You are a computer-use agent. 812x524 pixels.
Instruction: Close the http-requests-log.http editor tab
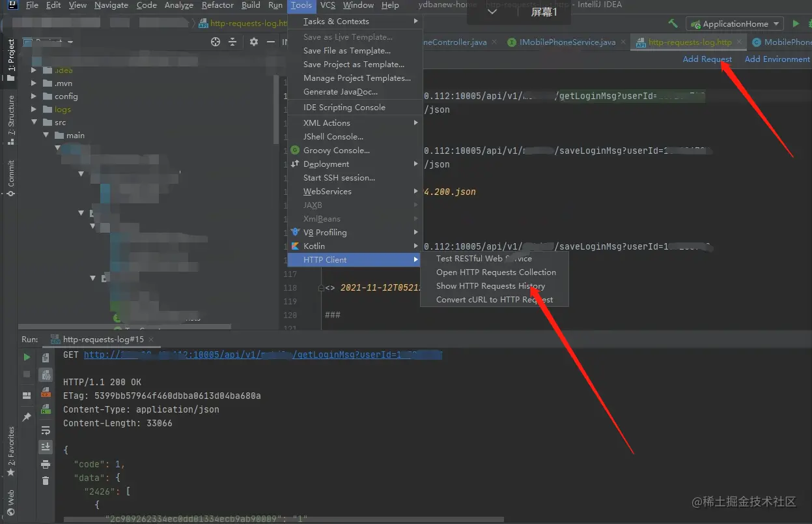739,42
